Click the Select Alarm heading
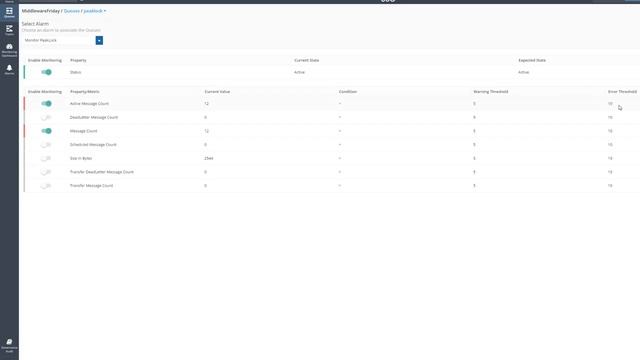The height and width of the screenshot is (360, 640). [35, 24]
